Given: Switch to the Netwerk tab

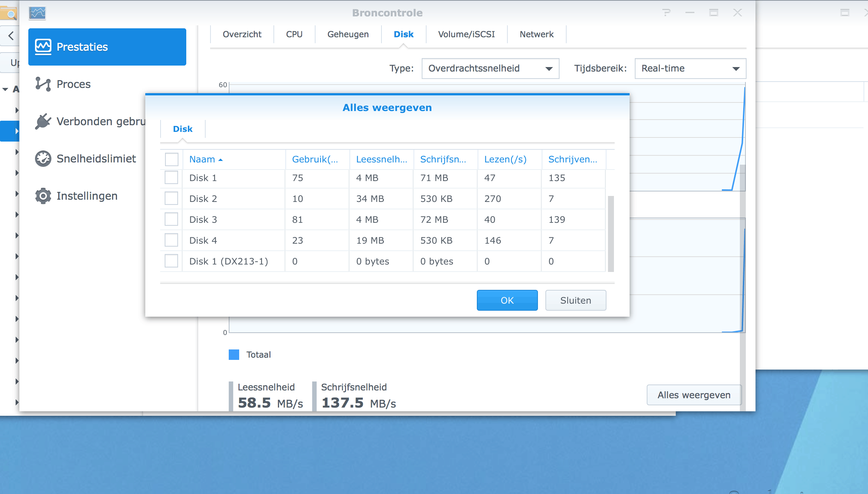Looking at the screenshot, I should point(536,34).
